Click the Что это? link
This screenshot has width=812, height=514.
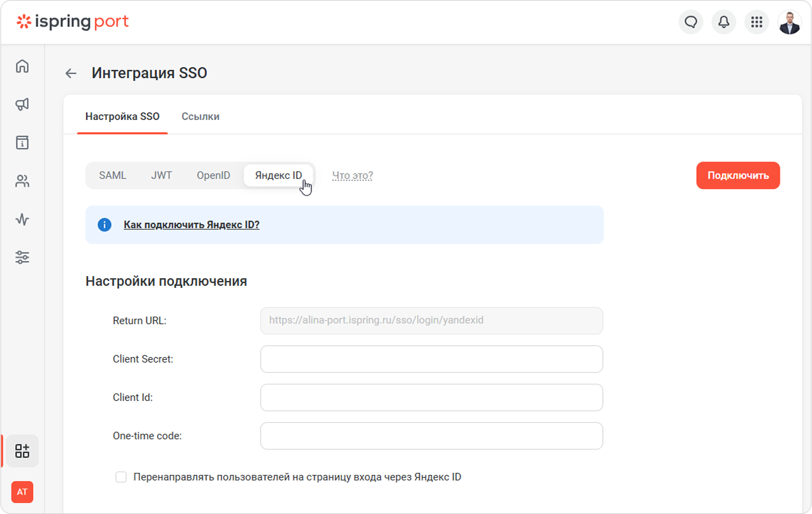coord(353,175)
